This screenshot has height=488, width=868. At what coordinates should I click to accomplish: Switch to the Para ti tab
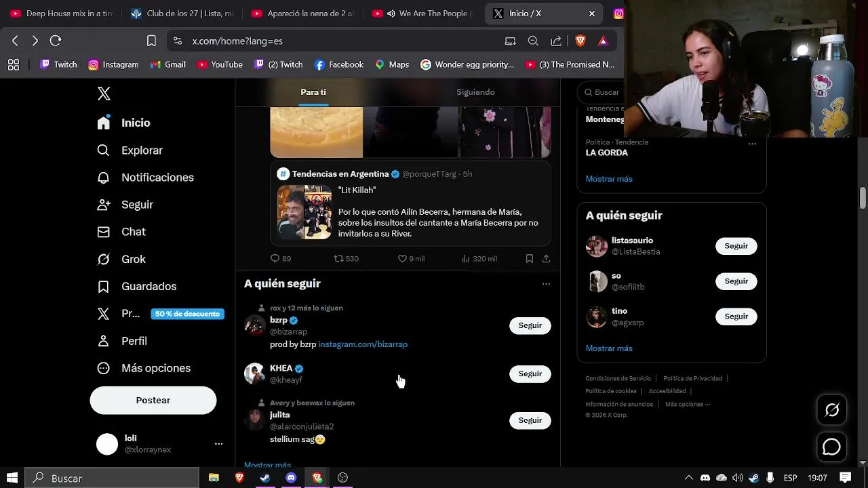313,92
